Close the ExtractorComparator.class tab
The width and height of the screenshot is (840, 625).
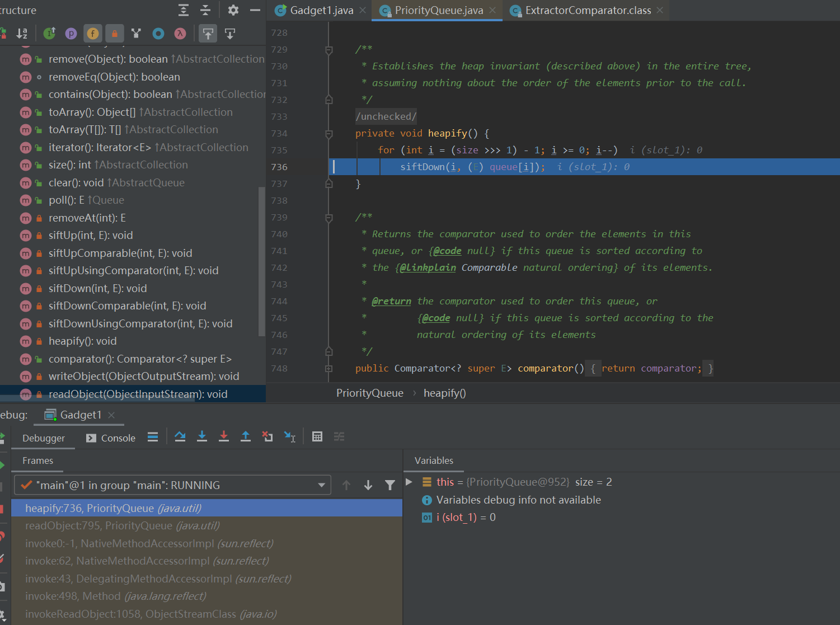pos(660,10)
